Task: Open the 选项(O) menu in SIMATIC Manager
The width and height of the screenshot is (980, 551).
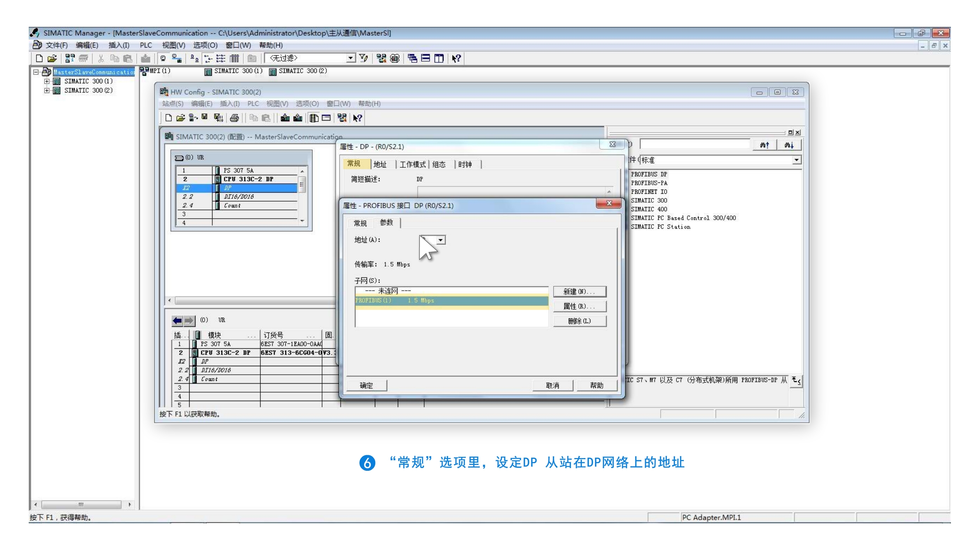Action: [205, 45]
